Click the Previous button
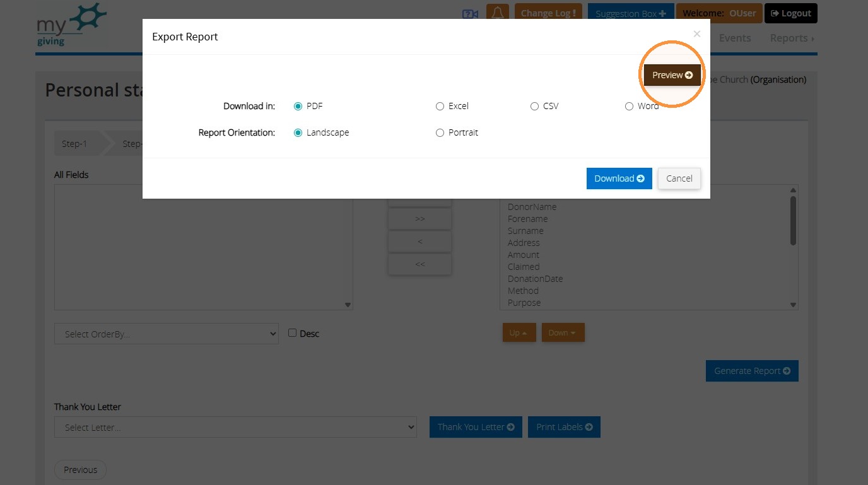The image size is (868, 485). click(x=80, y=470)
